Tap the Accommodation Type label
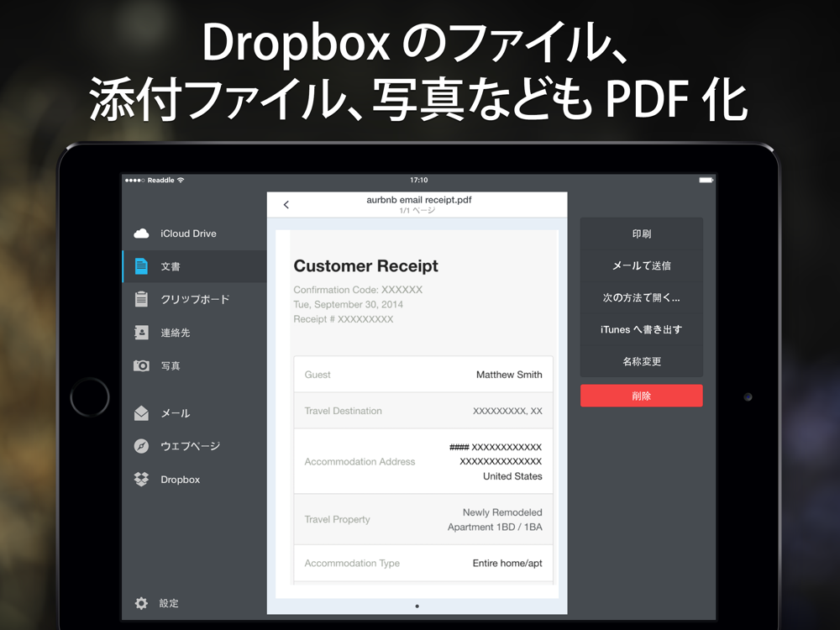Viewport: 840px width, 630px height. click(x=352, y=563)
